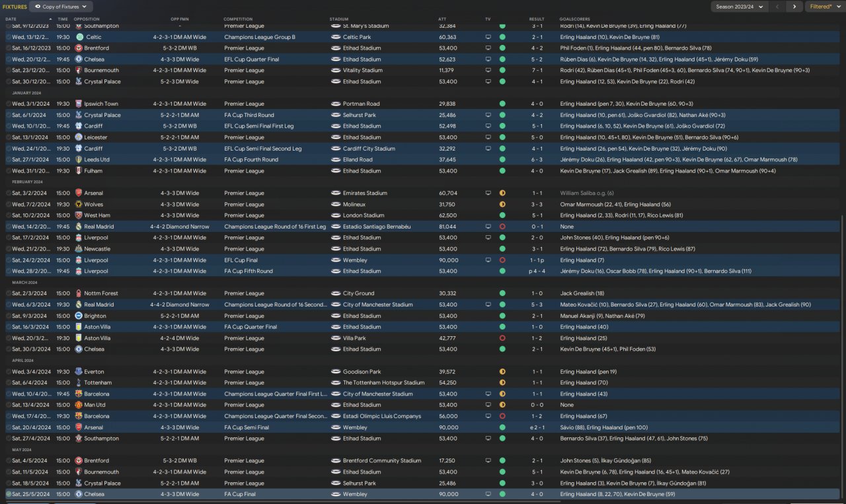Sort by the Att column header
Viewport: 846px width, 504px height.
pos(442,19)
